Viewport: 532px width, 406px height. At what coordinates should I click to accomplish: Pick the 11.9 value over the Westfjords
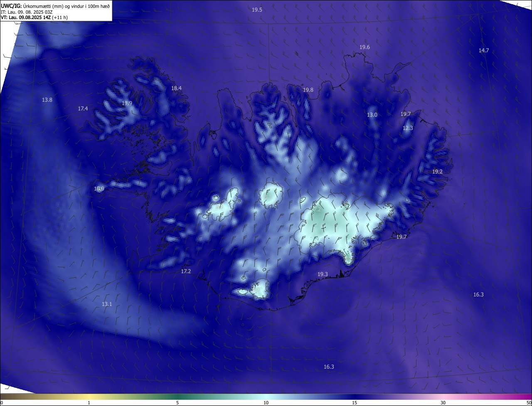(x=127, y=103)
